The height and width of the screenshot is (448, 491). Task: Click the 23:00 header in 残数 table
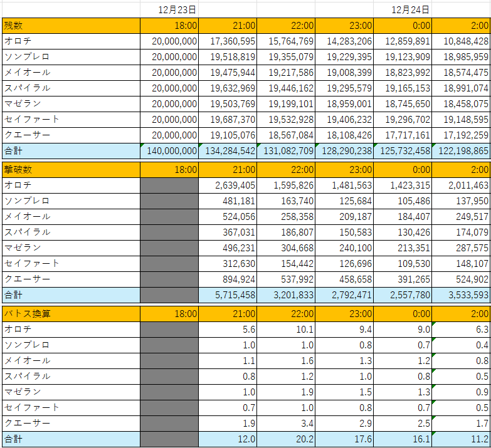[344, 26]
